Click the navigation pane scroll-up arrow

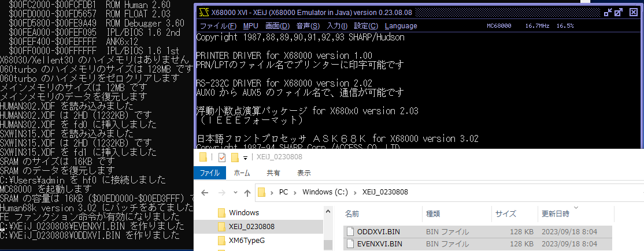pos(328,211)
